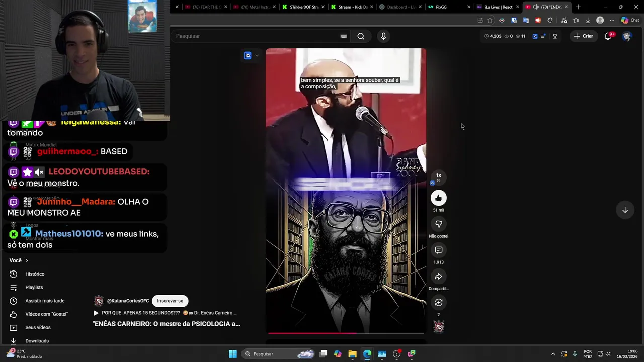This screenshot has width=644, height=362.
Task: Mute the ENÉAS tab via speaker icon
Action: click(536, 7)
